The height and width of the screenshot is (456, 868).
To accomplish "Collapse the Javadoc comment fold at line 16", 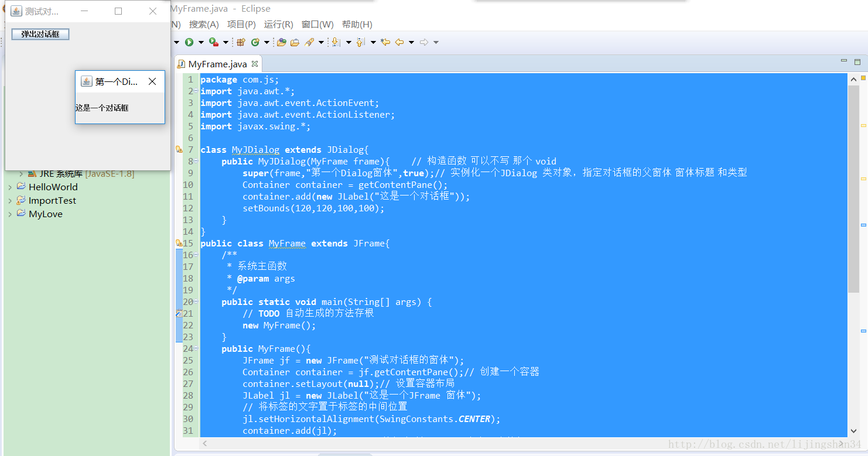I will pyautogui.click(x=197, y=255).
